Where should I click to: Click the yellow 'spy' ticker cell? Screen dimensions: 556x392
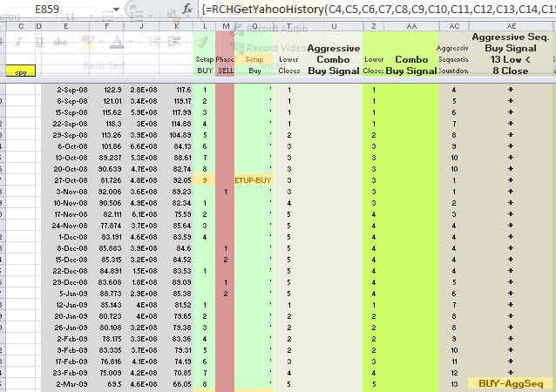[x=21, y=71]
